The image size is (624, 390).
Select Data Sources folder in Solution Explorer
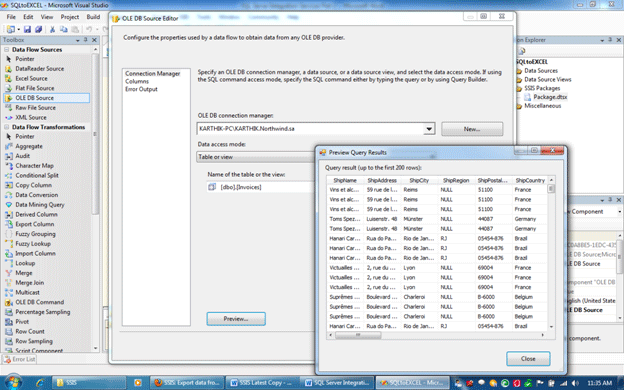pos(540,71)
